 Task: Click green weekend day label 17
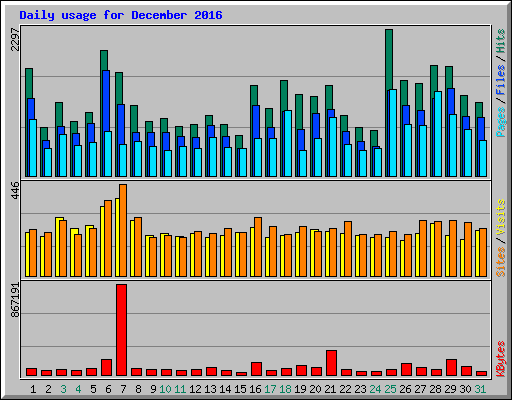[270, 389]
